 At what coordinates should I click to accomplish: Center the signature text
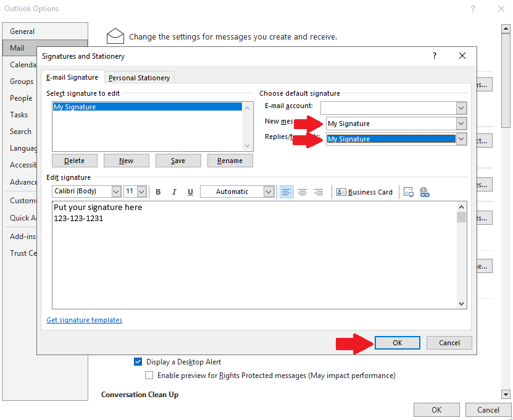[302, 192]
